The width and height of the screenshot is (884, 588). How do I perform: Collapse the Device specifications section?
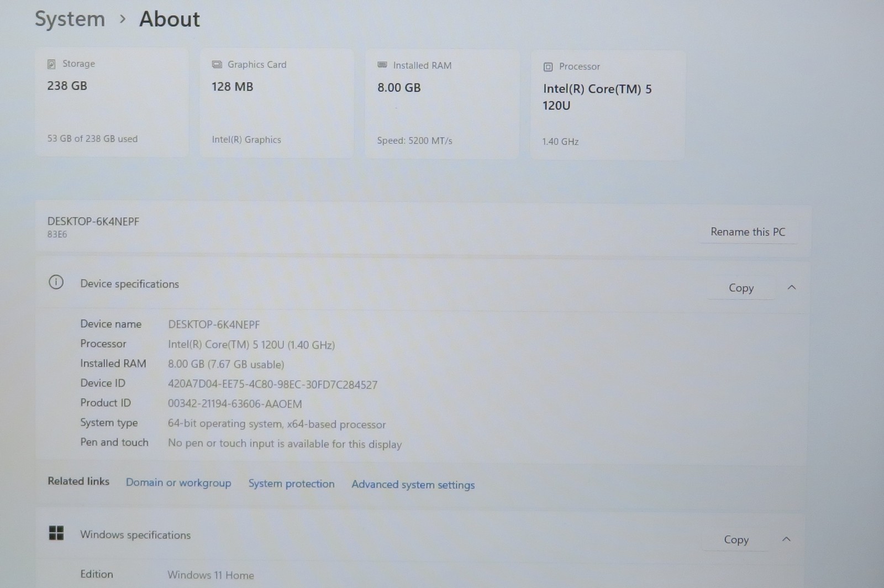point(792,287)
